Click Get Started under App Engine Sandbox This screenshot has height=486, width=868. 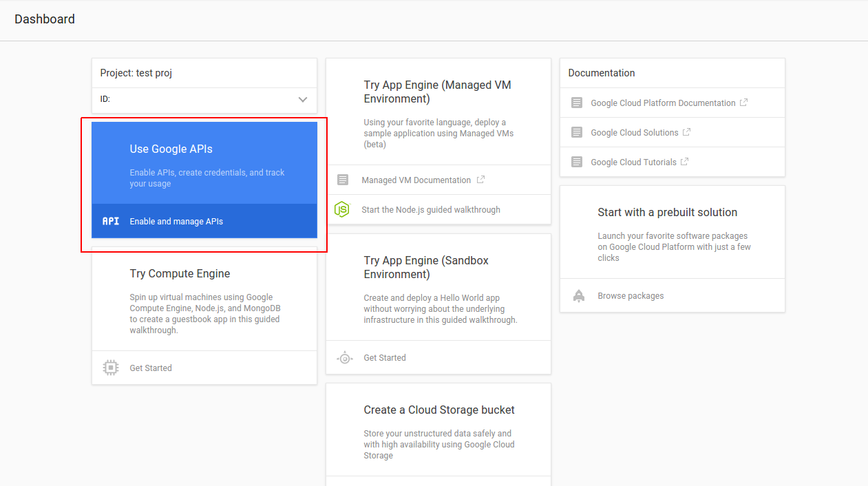pyautogui.click(x=385, y=357)
